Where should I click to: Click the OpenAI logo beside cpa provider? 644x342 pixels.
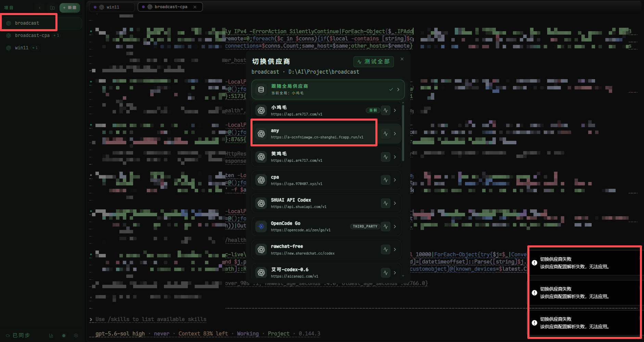click(x=261, y=180)
